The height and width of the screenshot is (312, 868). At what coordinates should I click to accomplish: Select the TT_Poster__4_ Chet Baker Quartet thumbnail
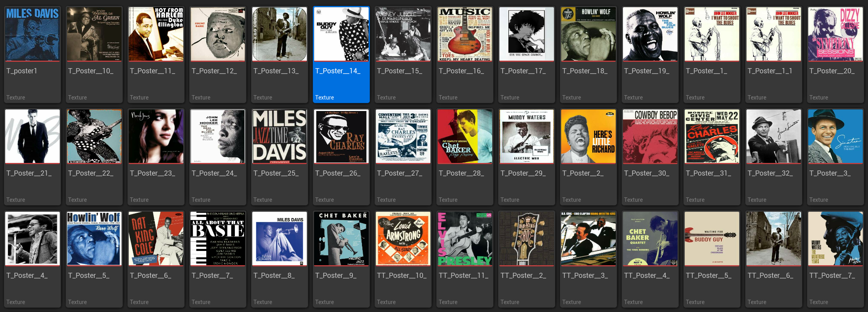(650, 239)
